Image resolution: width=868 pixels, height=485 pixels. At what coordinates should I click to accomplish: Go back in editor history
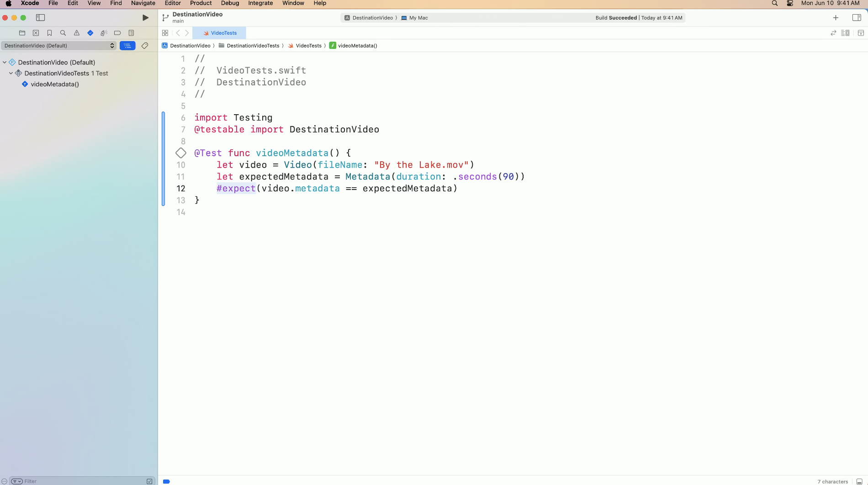[178, 33]
